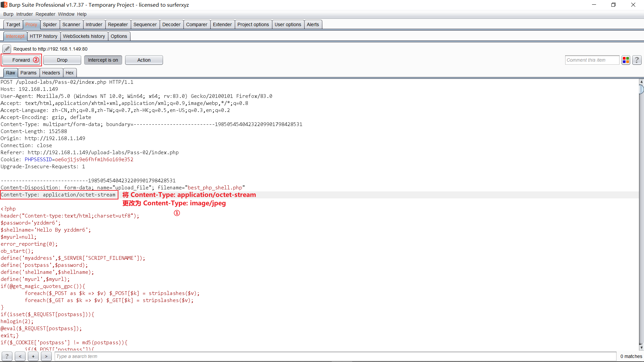Viewport: 644px width, 362px height.
Task: Open the Help menu
Action: (x=82, y=14)
